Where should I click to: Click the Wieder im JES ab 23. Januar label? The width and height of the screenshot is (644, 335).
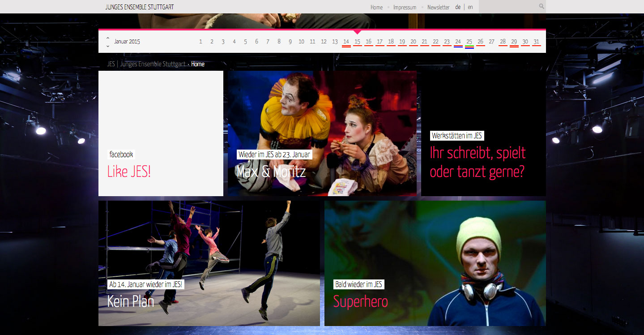274,155
